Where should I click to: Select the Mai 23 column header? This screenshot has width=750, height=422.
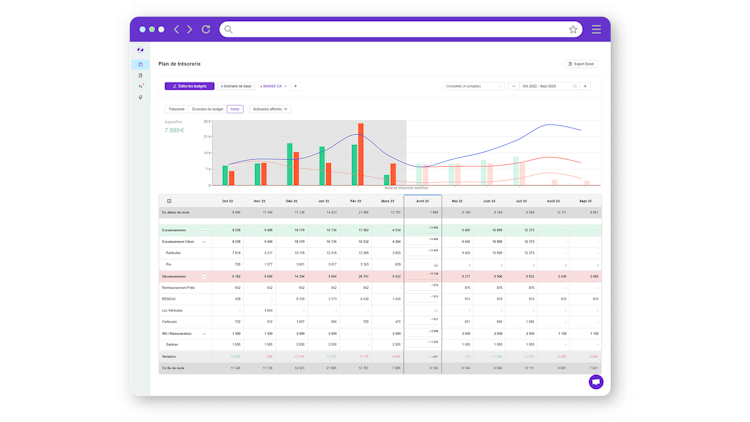tap(457, 201)
